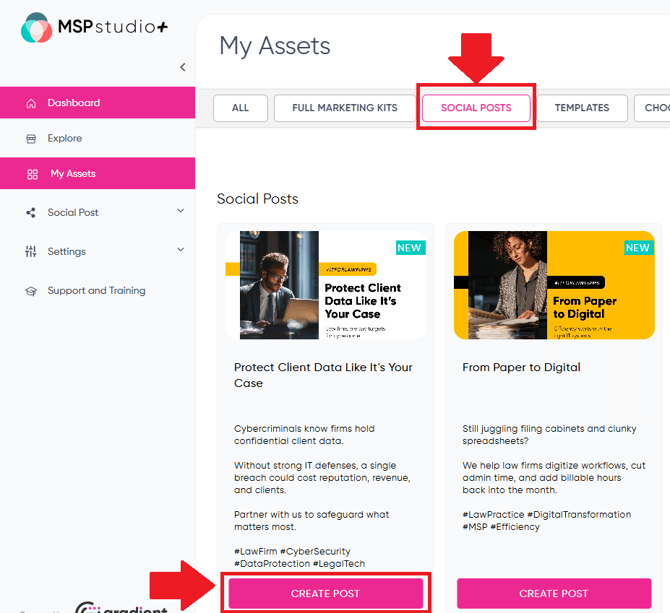Create post for From Paper to Digital
Image resolution: width=670 pixels, height=613 pixels.
pos(553,593)
